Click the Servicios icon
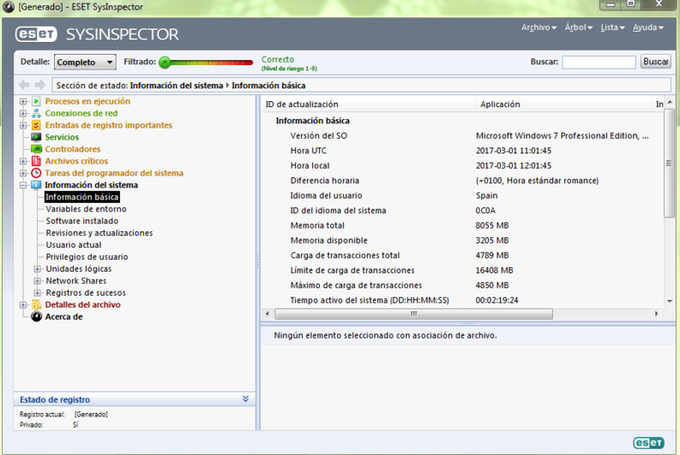The width and height of the screenshot is (680, 455). click(x=36, y=137)
